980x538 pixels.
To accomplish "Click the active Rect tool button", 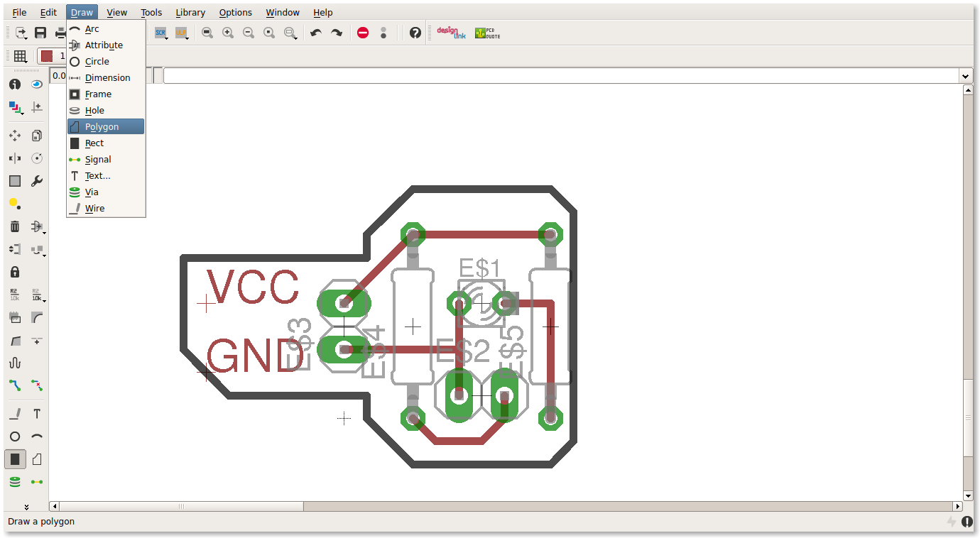I will (x=15, y=459).
